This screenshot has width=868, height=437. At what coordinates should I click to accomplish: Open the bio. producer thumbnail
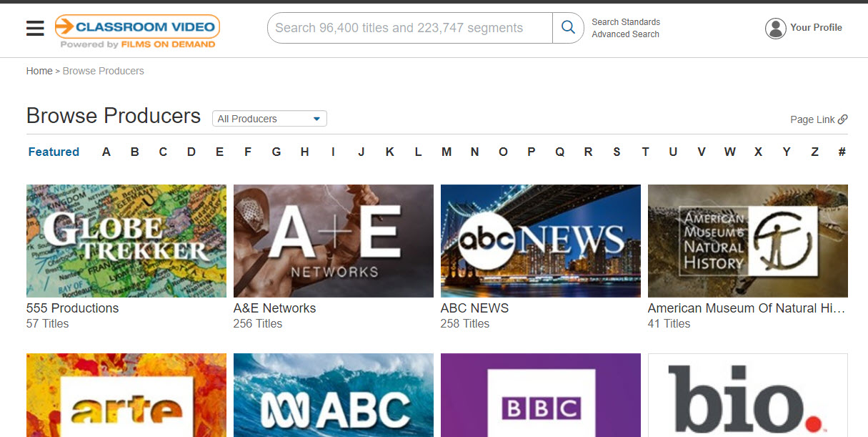[x=748, y=395]
